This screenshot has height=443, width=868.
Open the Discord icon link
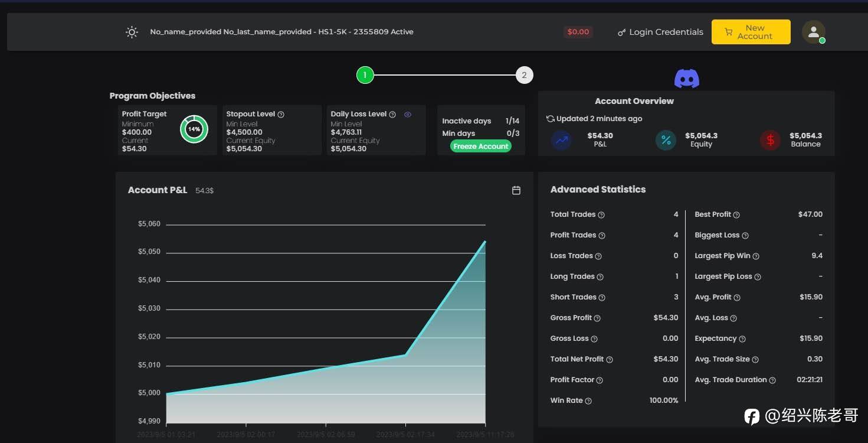tap(686, 79)
